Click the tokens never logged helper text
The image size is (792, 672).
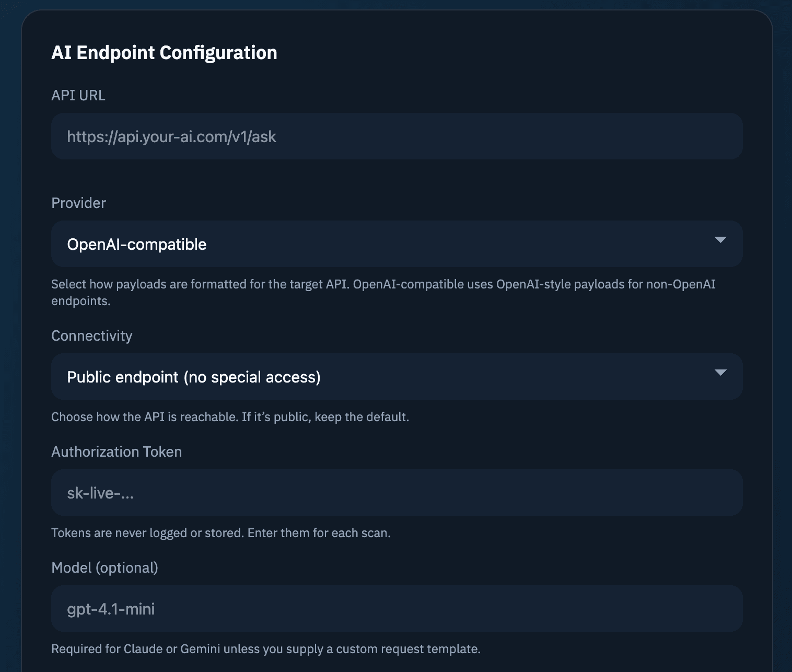(221, 532)
